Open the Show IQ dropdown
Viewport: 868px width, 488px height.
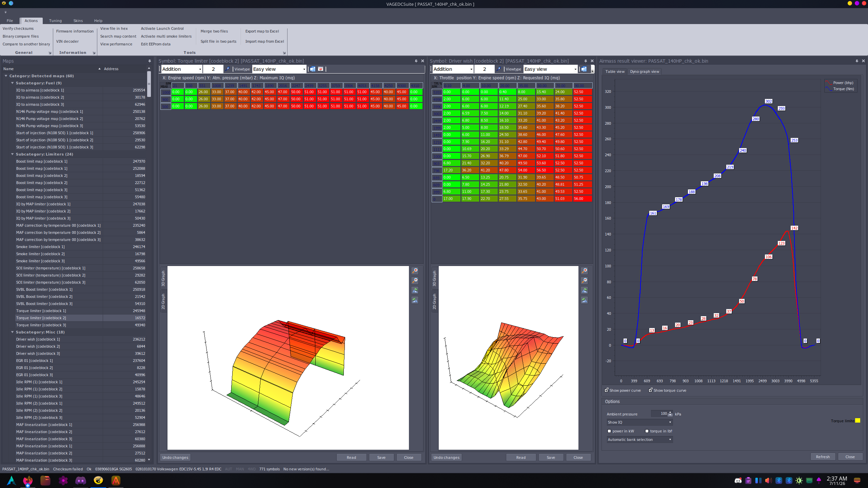[640, 422]
